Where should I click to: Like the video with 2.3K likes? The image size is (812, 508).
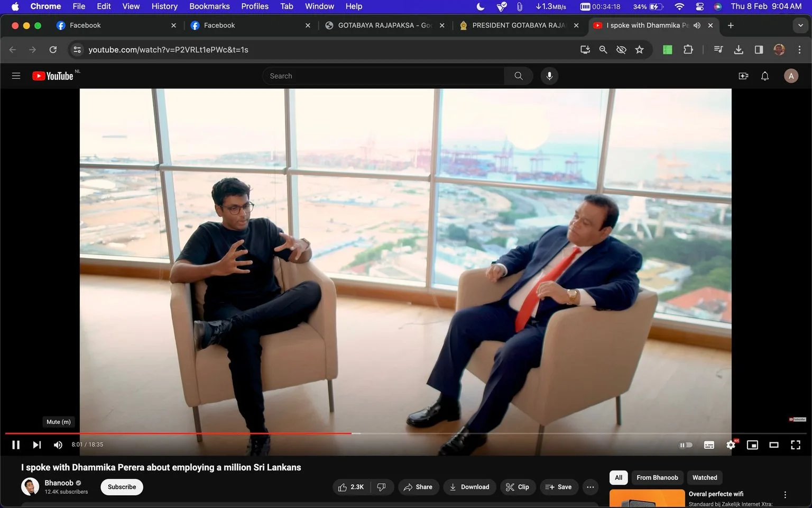(x=351, y=487)
